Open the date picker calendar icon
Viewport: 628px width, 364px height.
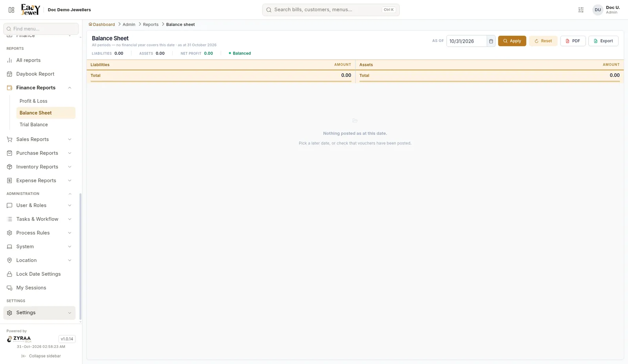491,41
